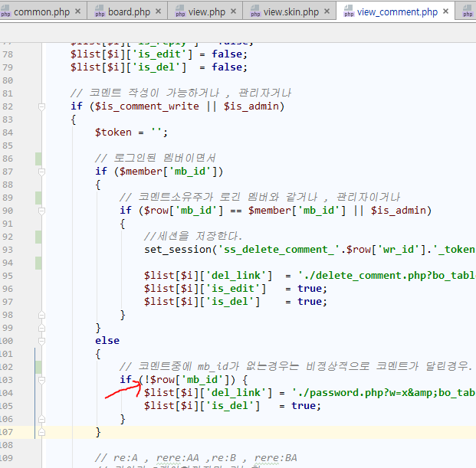Click !$row['mb_id'] condition on line 103

pos(187,380)
